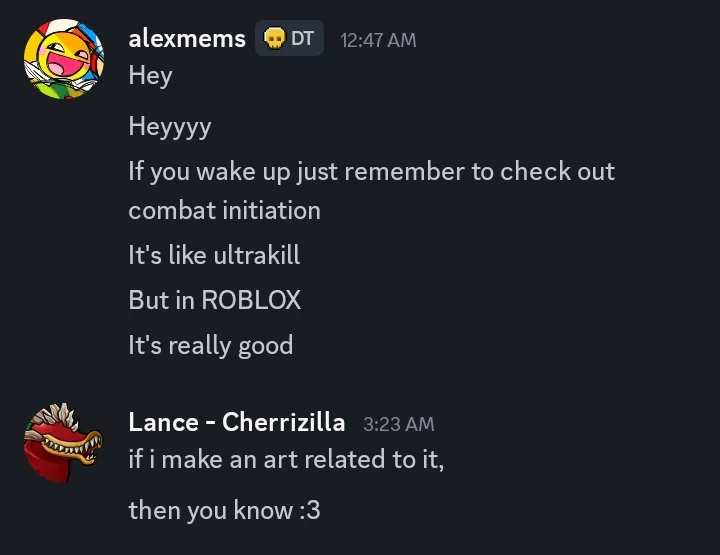Open alexmems' profile avatar picture
Viewport: 720px width, 555px height.
click(64, 59)
